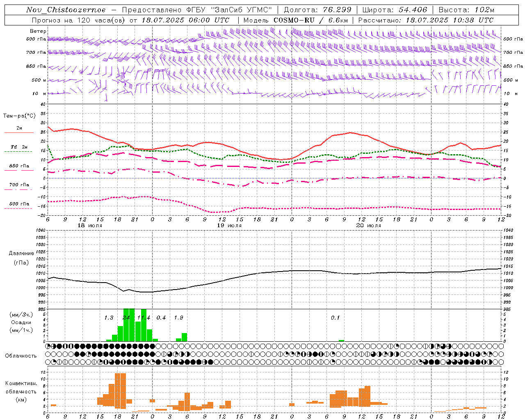
Task: Select the '0.1' precipitation amount value
Action: (336, 317)
